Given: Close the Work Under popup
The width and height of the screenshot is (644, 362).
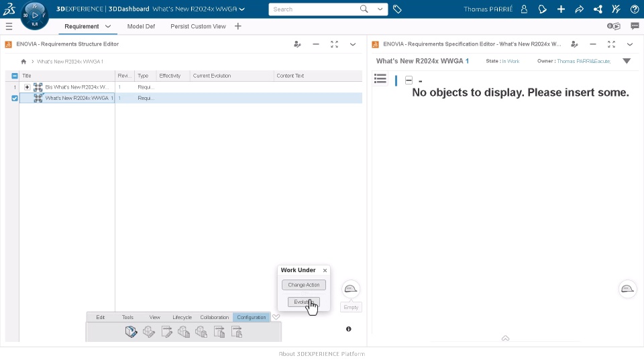Looking at the screenshot, I should [x=325, y=270].
